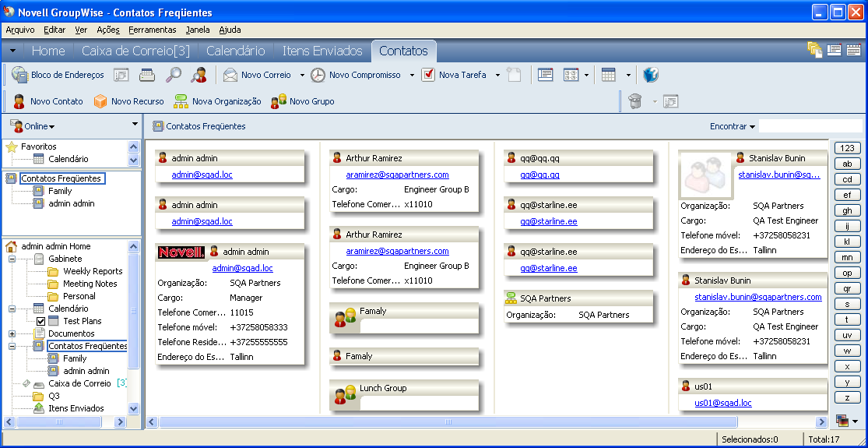Click the properties icon next to Bloco de Endereços
This screenshot has height=448, width=868.
click(121, 75)
